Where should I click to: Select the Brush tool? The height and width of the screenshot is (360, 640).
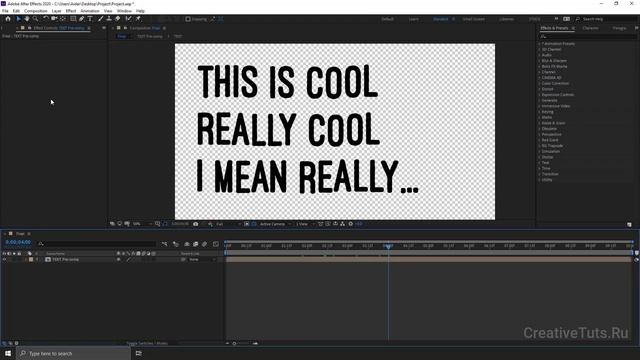[100, 19]
